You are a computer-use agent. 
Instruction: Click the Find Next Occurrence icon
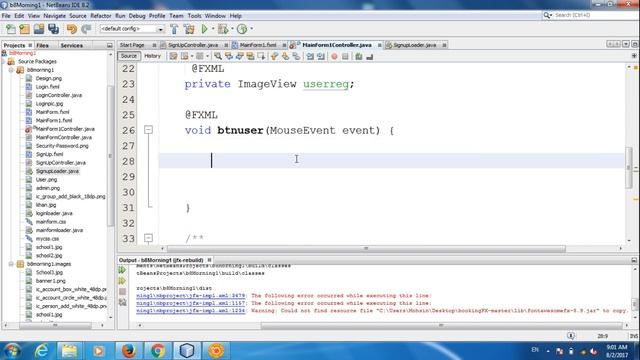[x=240, y=56]
